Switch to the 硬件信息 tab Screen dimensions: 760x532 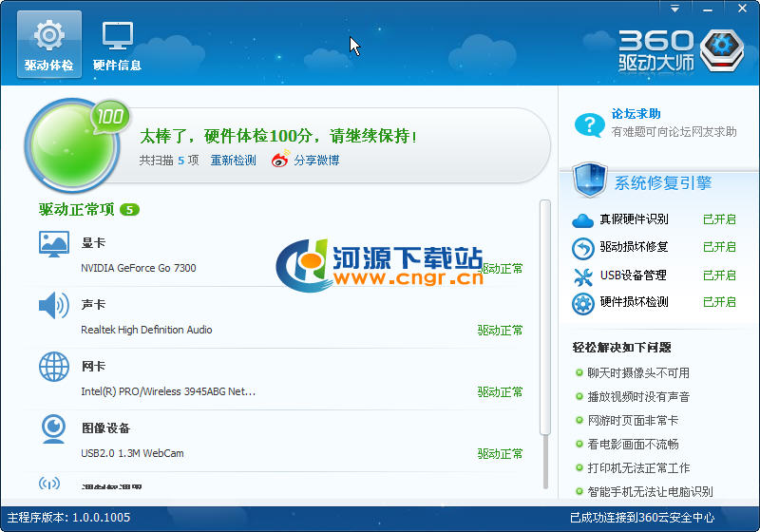coord(117,45)
